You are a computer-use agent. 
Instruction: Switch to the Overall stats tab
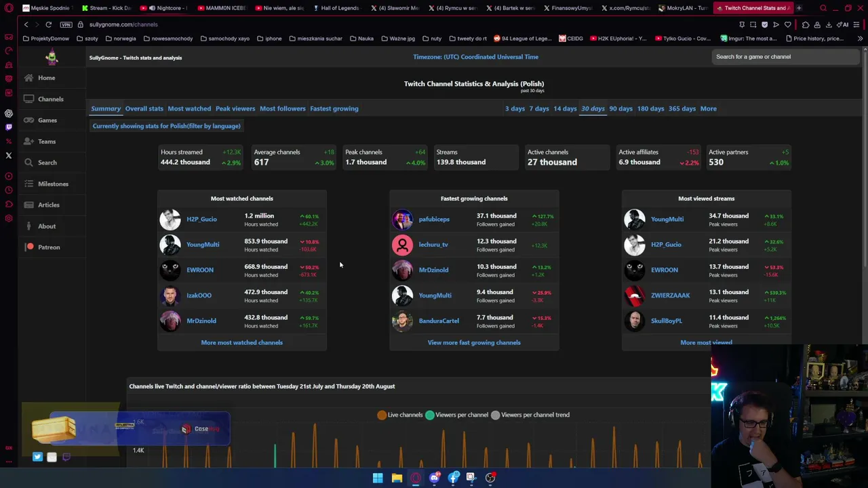pyautogui.click(x=144, y=108)
